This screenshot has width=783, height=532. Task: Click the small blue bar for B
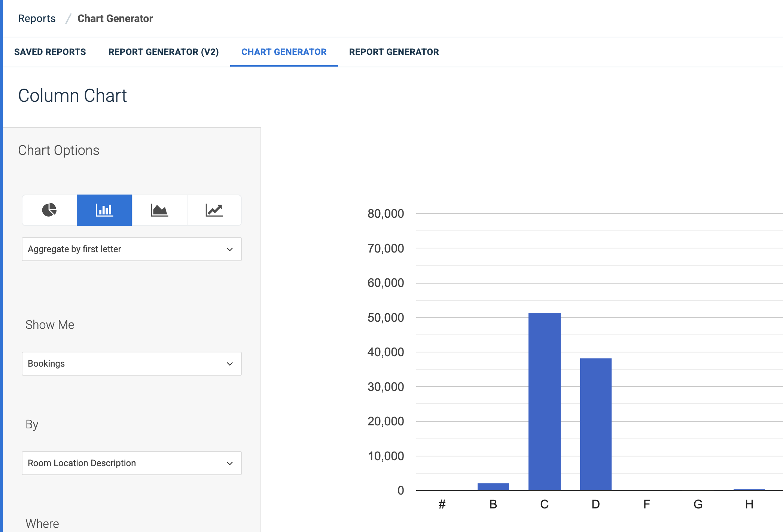click(493, 487)
